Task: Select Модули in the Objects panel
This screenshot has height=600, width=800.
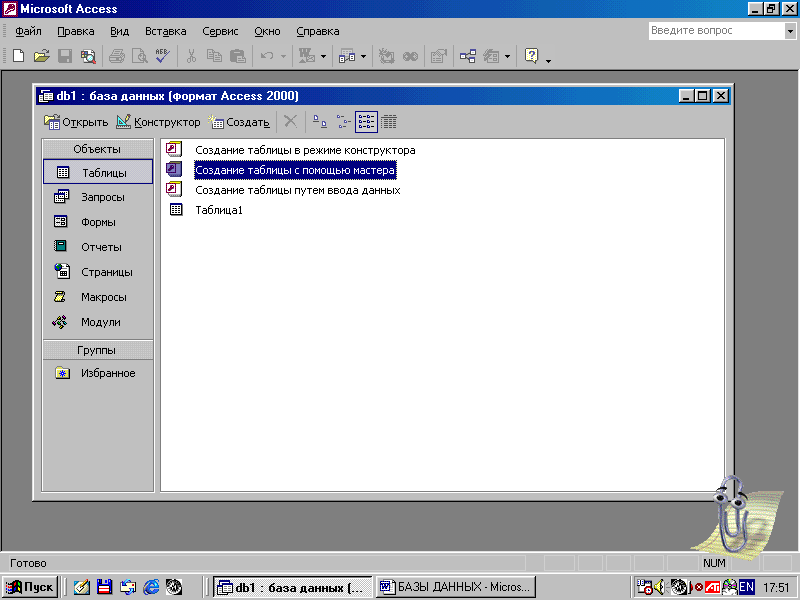Action: (x=98, y=322)
